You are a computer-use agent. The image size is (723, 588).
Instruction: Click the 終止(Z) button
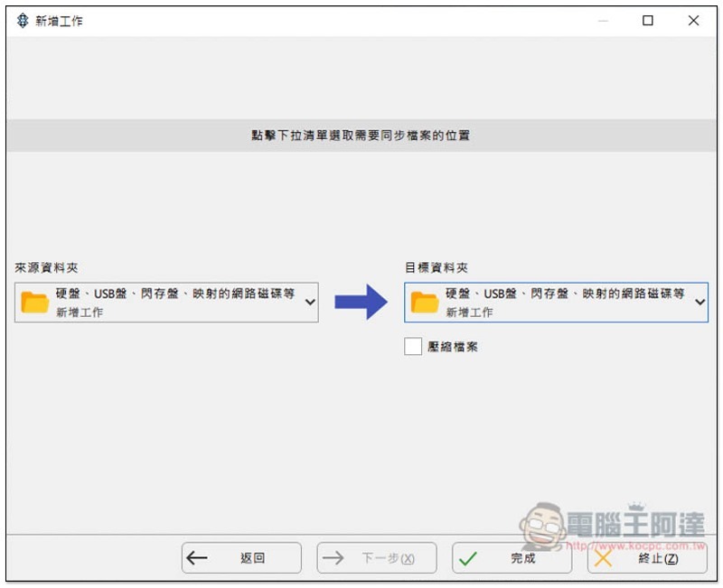coord(647,557)
